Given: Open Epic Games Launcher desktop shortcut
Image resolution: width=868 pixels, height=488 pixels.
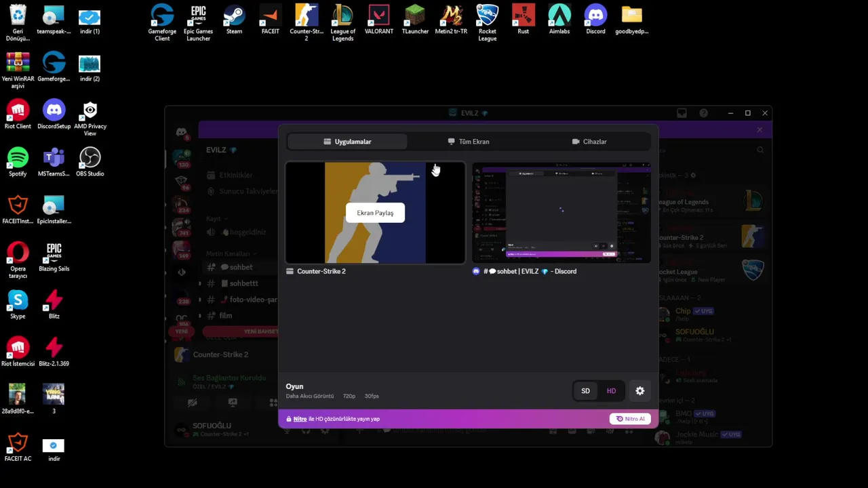Looking at the screenshot, I should [x=198, y=23].
